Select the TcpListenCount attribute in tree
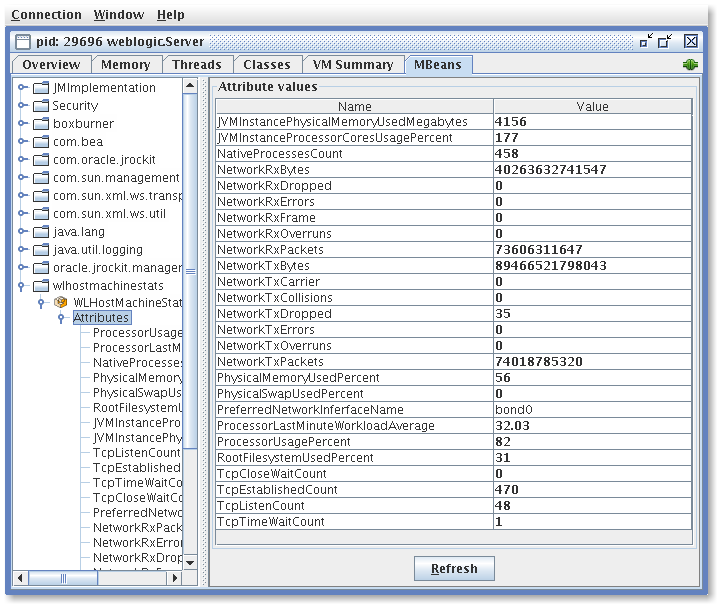Image resolution: width=717 pixels, height=604 pixels. click(137, 453)
